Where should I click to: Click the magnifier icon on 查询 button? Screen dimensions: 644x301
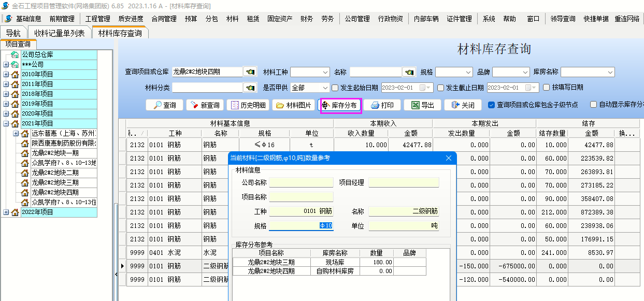click(156, 105)
